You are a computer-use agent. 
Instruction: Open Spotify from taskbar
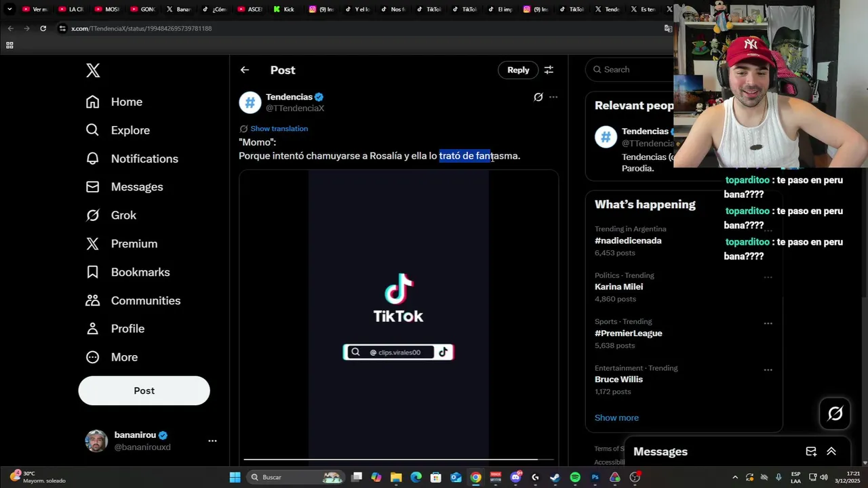click(x=575, y=477)
